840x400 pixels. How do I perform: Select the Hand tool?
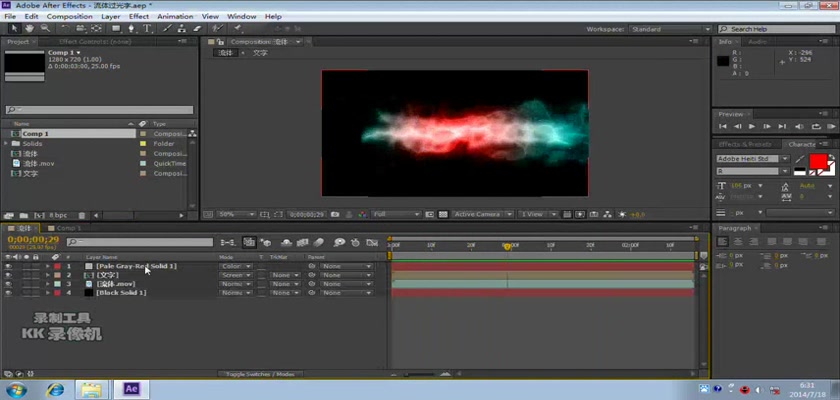coord(29,28)
